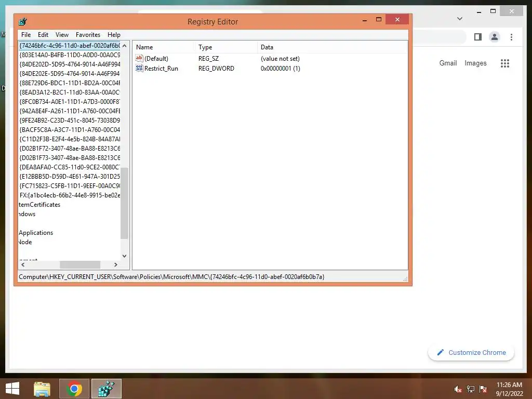Click the Type column header
532x399 pixels.
(225, 47)
